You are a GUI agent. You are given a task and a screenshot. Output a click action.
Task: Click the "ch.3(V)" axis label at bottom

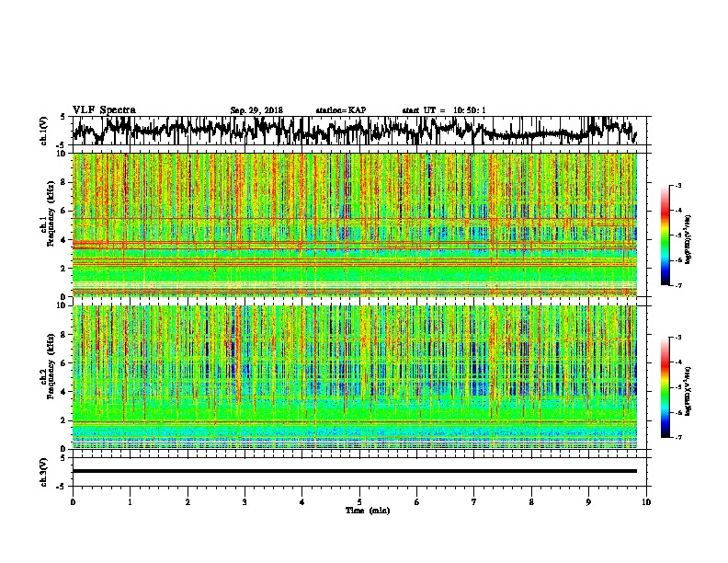pyautogui.click(x=43, y=473)
